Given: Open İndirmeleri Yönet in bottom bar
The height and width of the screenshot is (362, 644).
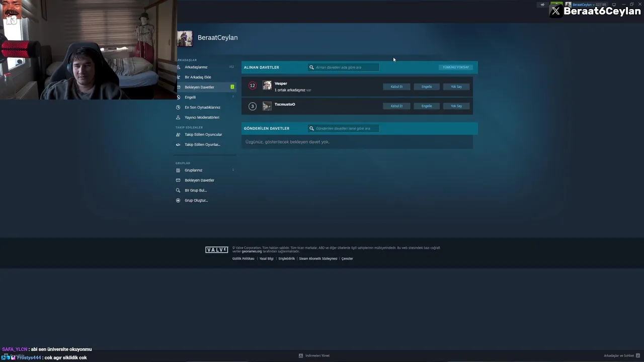Looking at the screenshot, I should (x=317, y=355).
